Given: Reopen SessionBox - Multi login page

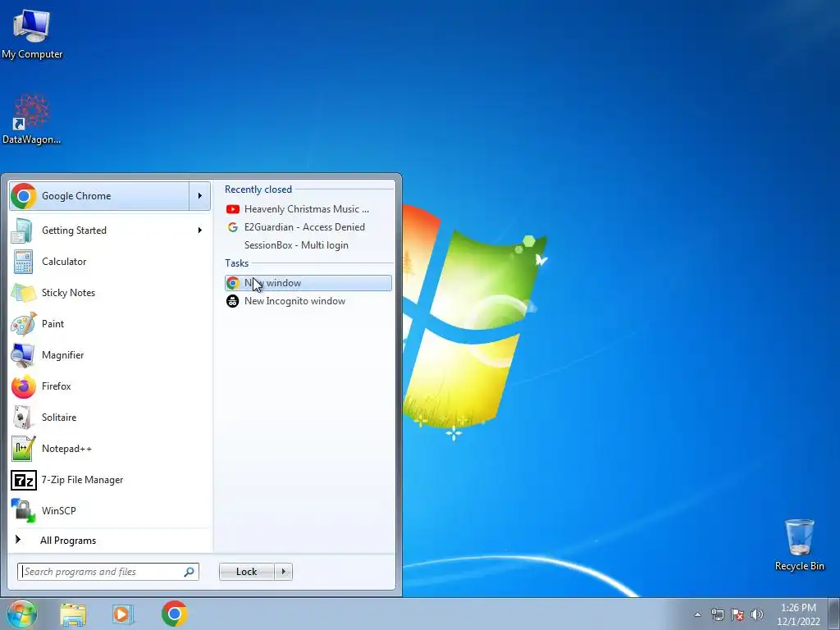Looking at the screenshot, I should (308, 245).
